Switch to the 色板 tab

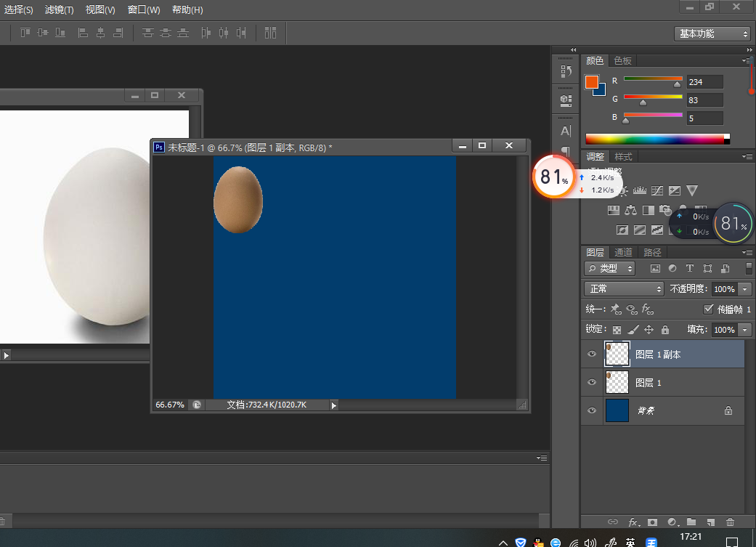(x=622, y=61)
